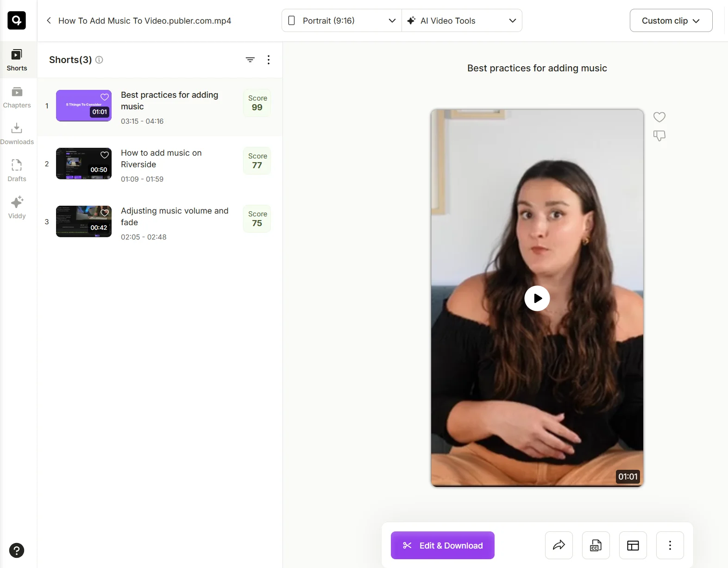Expand the Portrait (9:16) aspect dropdown
The image size is (728, 568).
click(342, 20)
